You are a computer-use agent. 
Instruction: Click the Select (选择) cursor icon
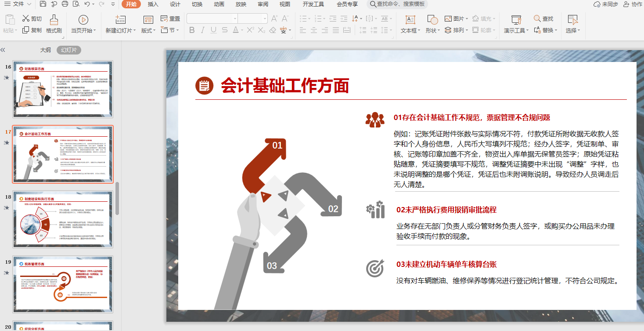tap(572, 20)
